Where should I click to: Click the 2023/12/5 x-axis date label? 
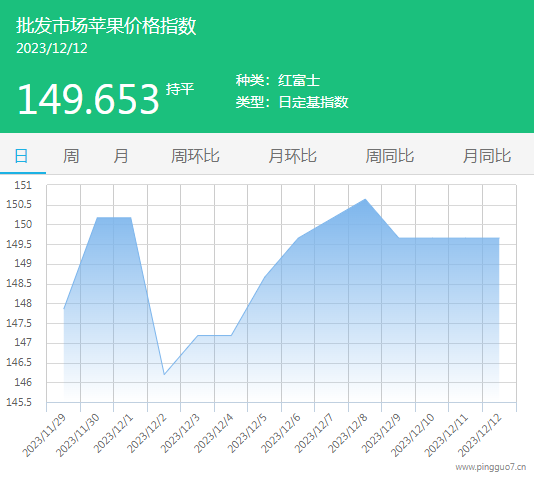[x=247, y=433]
